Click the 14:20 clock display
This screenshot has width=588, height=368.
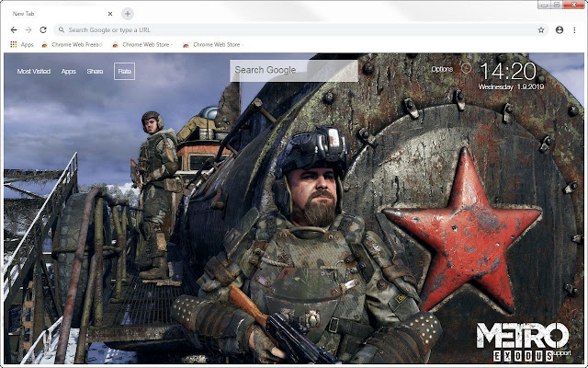508,72
